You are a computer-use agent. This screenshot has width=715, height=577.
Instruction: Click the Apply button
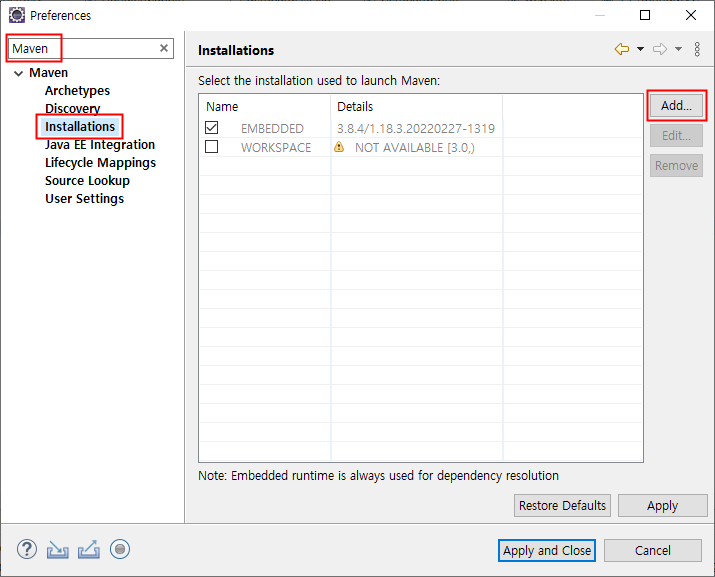[663, 505]
